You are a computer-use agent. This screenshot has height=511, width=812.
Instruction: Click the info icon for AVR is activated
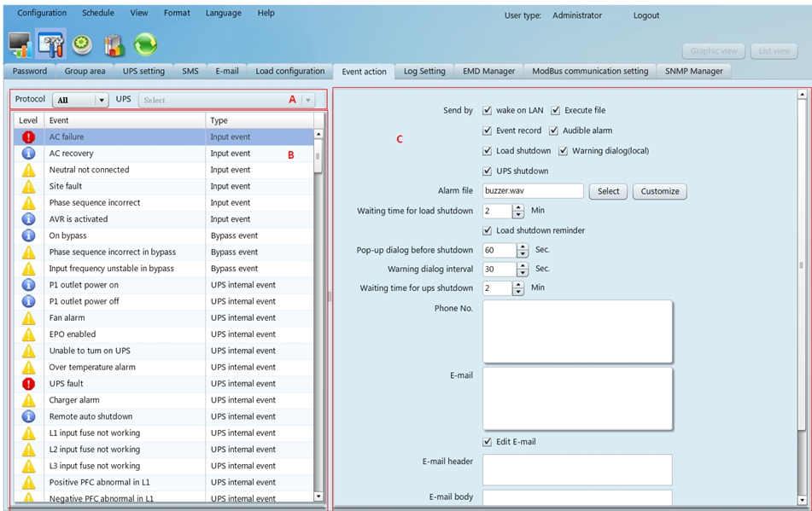(x=28, y=219)
